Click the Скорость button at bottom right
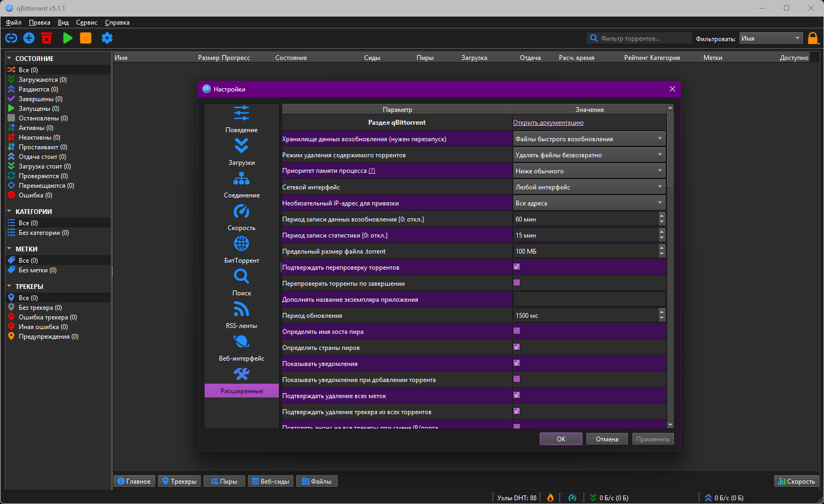 pyautogui.click(x=797, y=481)
